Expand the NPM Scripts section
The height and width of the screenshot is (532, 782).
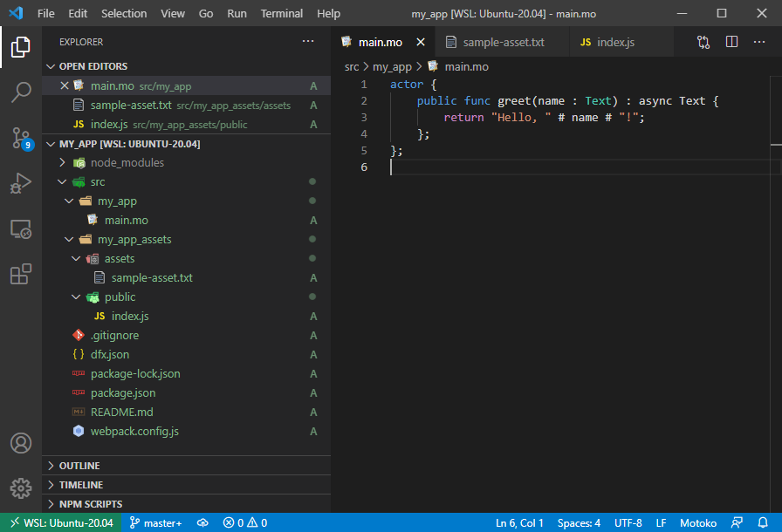pos(90,504)
